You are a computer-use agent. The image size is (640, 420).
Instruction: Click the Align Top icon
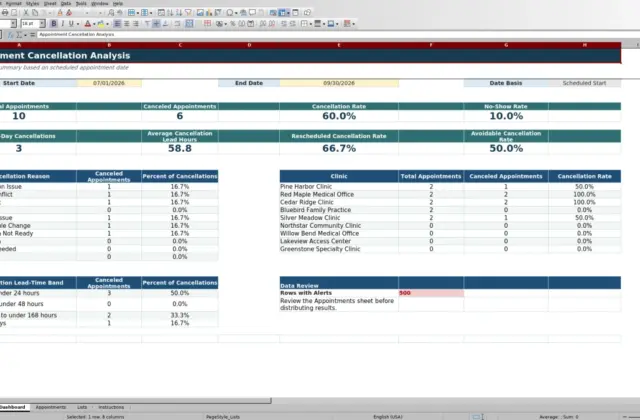(147, 24)
